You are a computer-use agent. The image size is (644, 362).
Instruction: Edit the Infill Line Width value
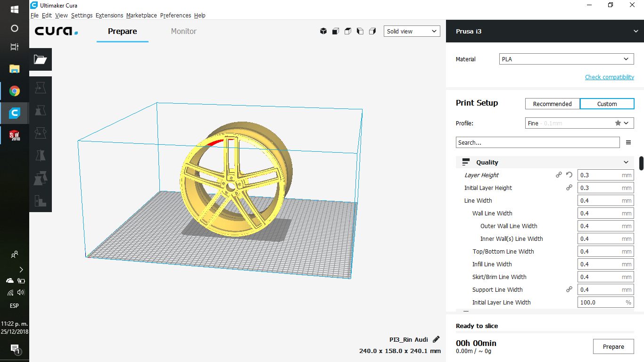(606, 264)
